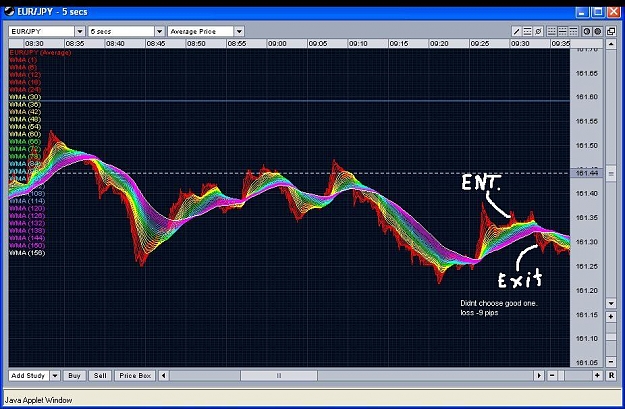Open the Average Price dropdown arrow
The width and height of the screenshot is (625, 409).
click(x=239, y=31)
